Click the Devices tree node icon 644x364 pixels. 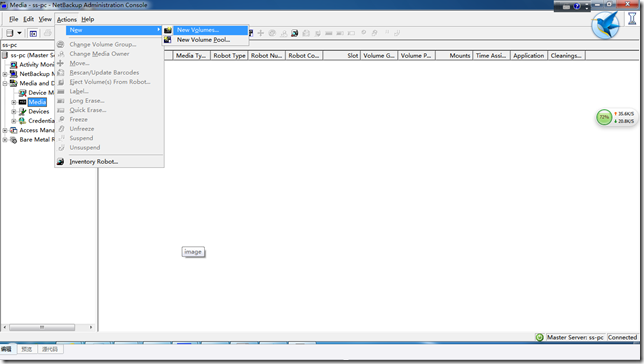(x=23, y=111)
